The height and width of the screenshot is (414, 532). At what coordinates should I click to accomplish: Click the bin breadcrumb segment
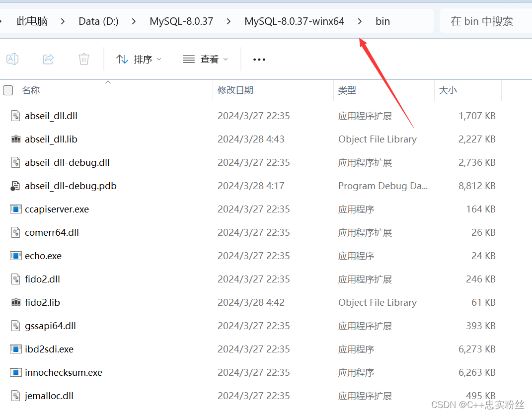(382, 21)
